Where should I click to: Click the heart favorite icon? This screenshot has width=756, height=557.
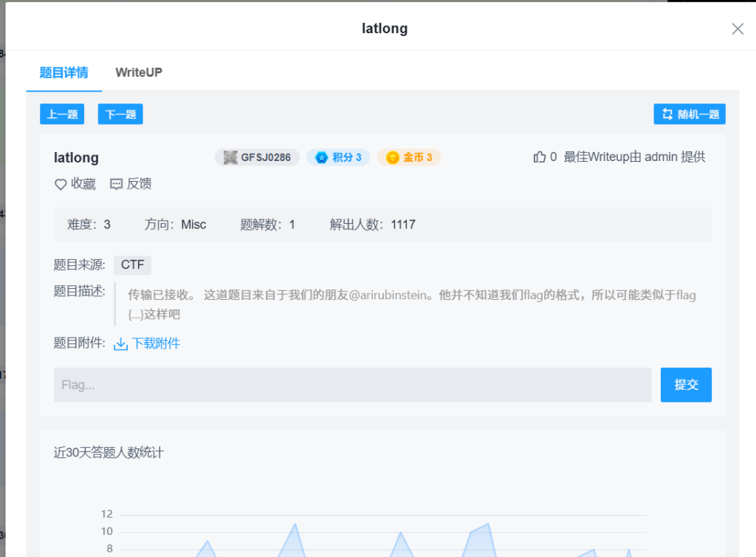(x=61, y=185)
